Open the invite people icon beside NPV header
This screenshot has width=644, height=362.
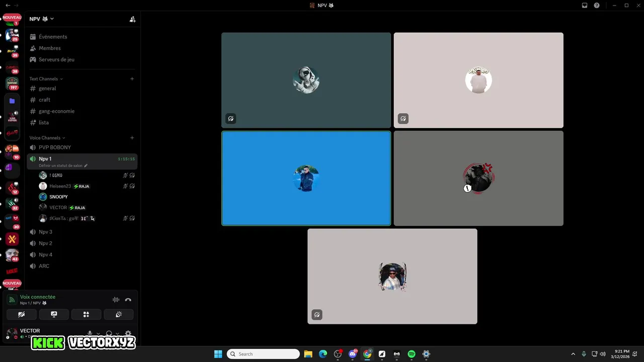[x=132, y=19]
